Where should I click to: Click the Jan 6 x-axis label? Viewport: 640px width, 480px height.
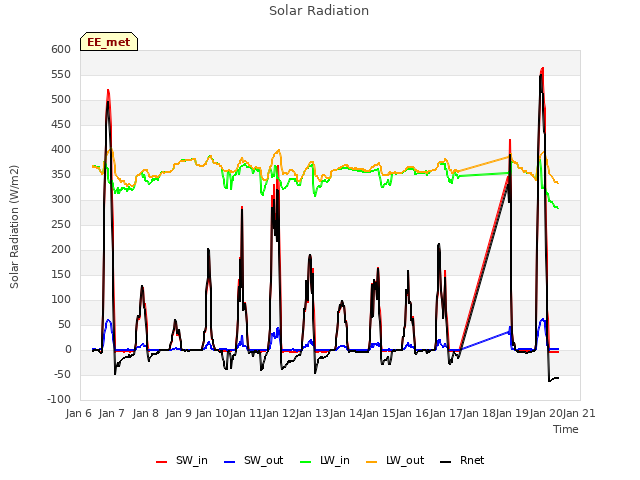(79, 413)
